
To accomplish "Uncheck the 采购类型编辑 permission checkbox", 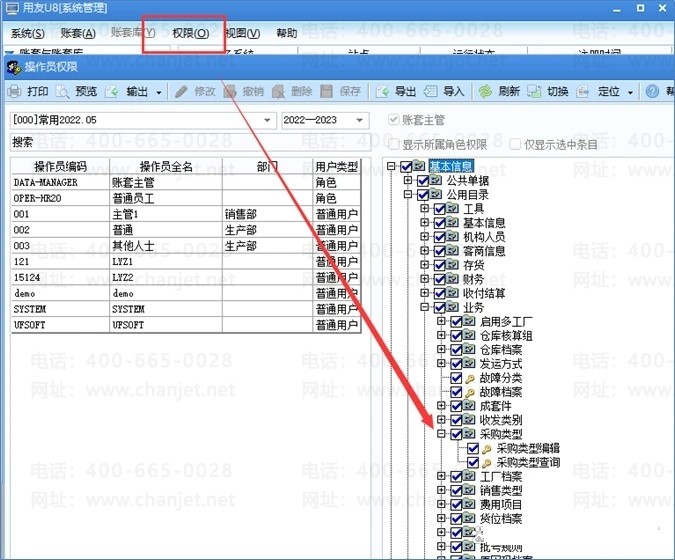I will (473, 449).
